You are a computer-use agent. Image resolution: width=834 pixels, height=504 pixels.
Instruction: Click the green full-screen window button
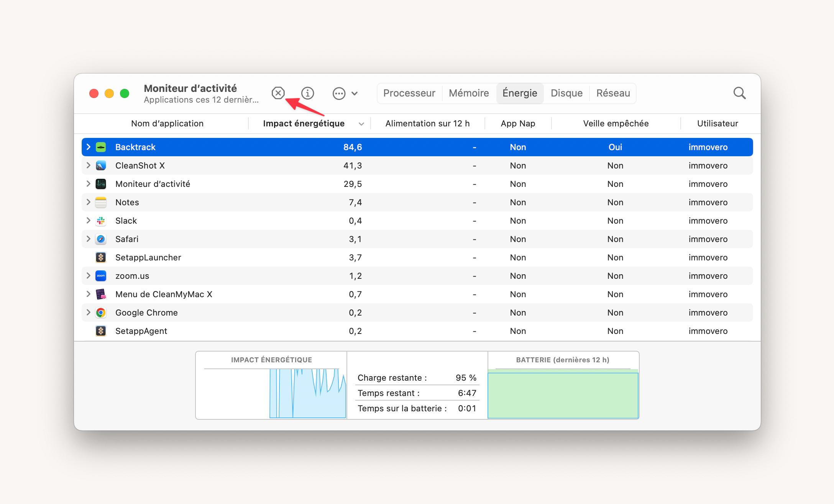[125, 93]
